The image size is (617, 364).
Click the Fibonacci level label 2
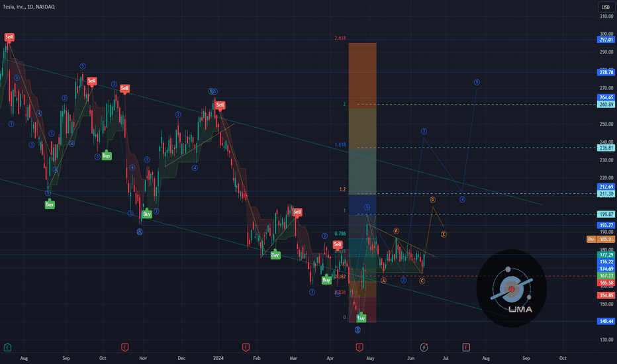point(344,105)
